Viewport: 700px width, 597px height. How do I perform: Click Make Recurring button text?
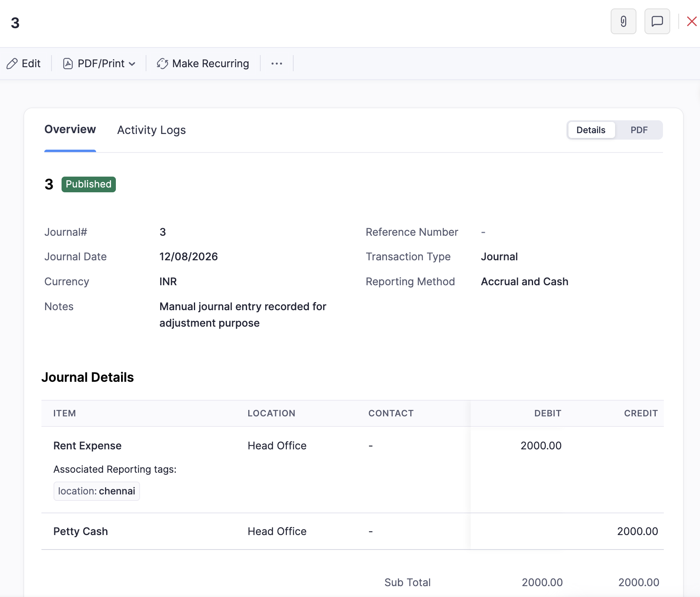[210, 64]
